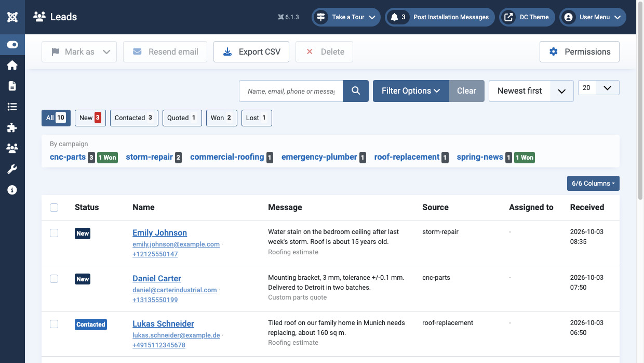Click the Joomla logo icon
This screenshot has width=644, height=363.
pyautogui.click(x=12, y=17)
